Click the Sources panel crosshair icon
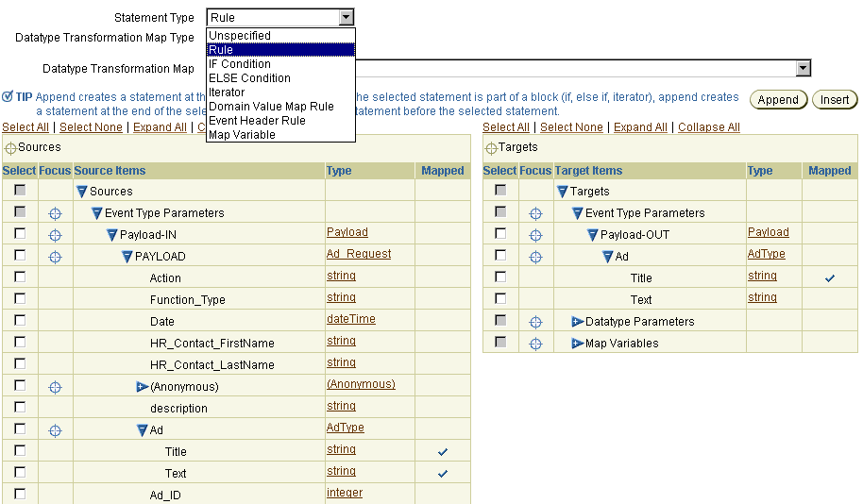Viewport: 863px width, 504px height. tap(10, 148)
